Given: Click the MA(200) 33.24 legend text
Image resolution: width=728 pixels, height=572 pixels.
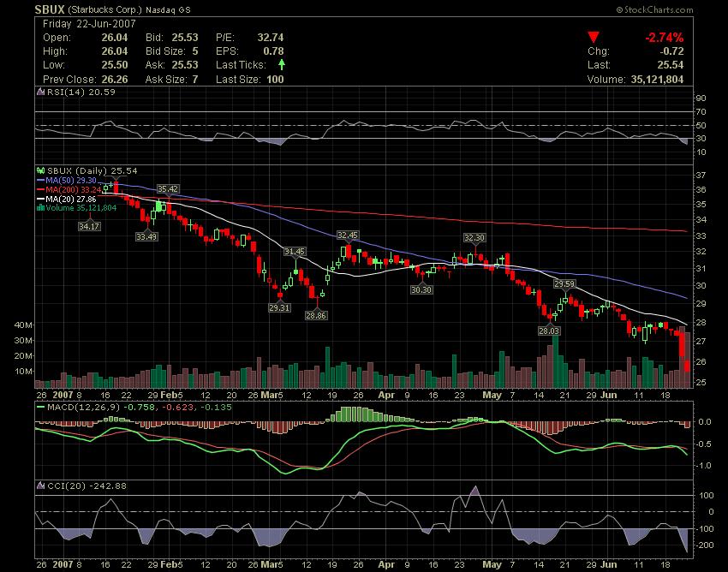Looking at the screenshot, I should [74, 190].
